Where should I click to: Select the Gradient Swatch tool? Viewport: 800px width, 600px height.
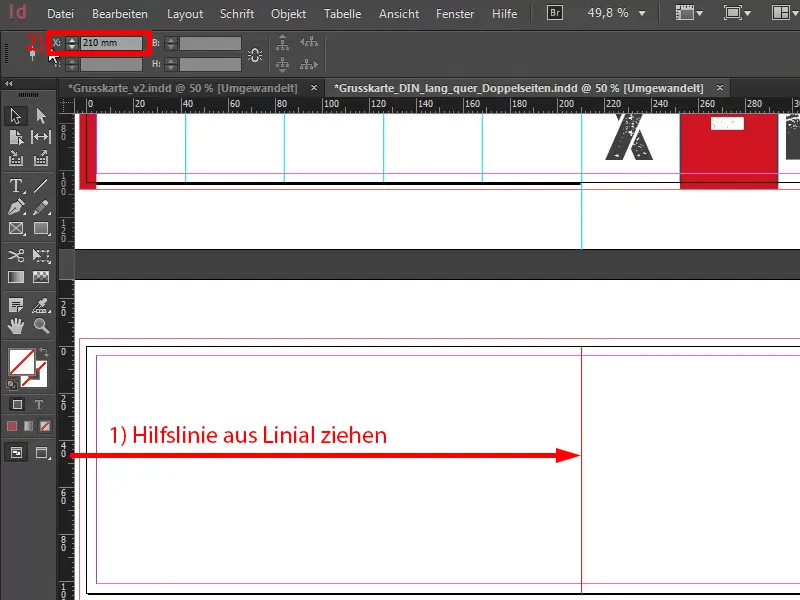pos(16,277)
